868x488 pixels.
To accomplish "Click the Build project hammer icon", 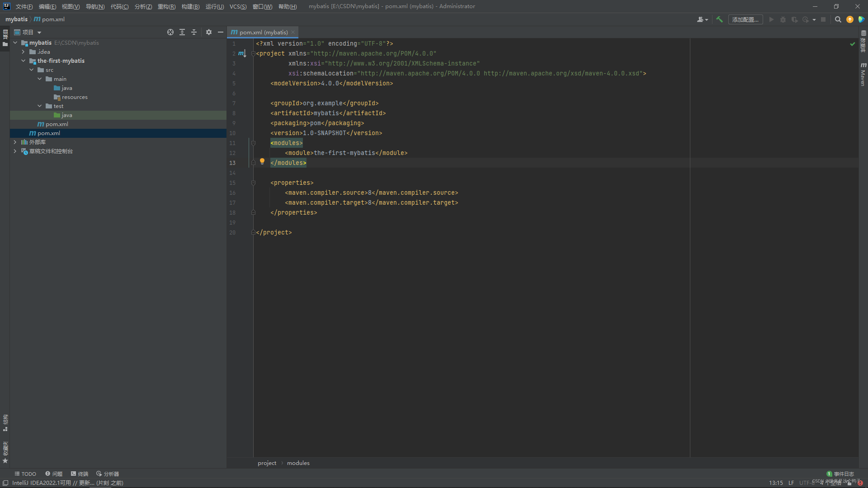I will click(x=719, y=19).
